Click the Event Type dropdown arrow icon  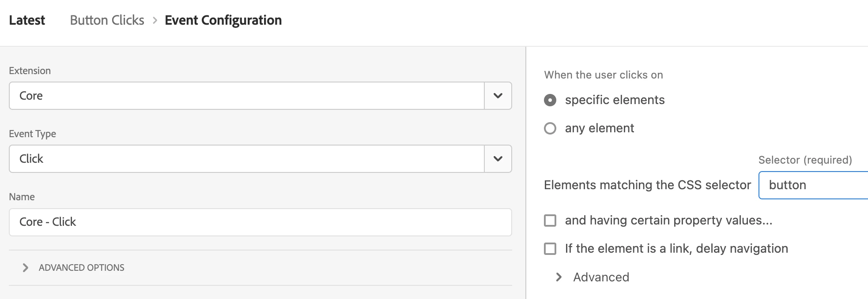click(x=498, y=159)
